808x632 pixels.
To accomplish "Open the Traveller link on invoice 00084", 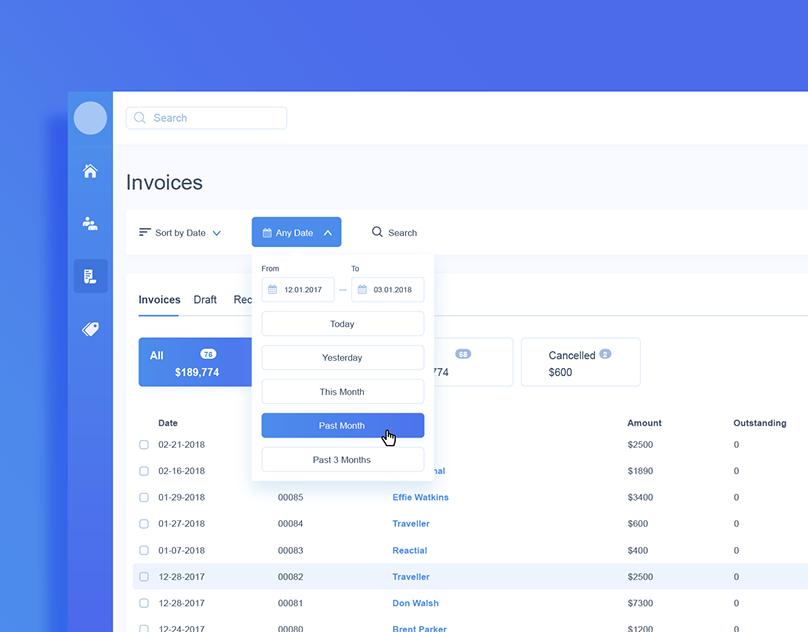I will point(411,524).
